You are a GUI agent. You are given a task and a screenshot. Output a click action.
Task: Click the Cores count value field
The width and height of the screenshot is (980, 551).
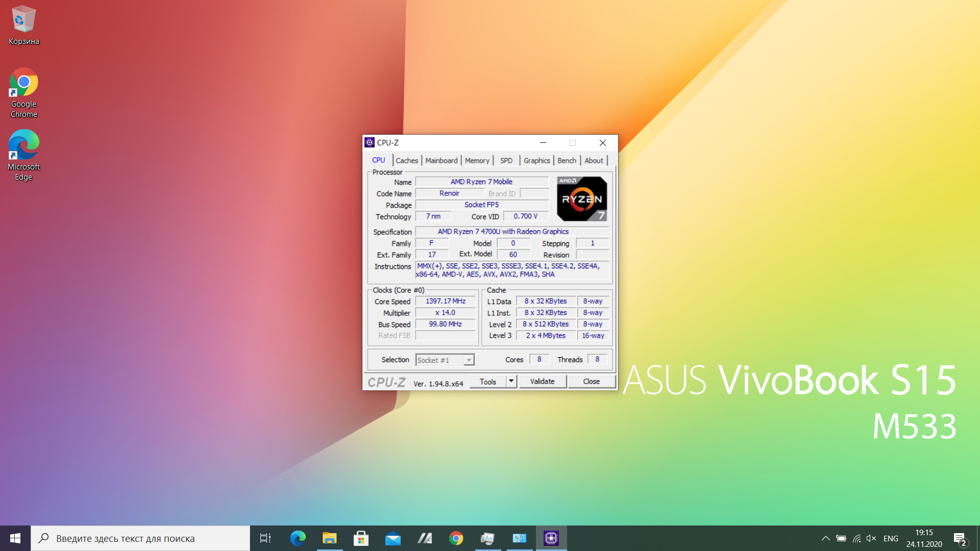point(539,359)
